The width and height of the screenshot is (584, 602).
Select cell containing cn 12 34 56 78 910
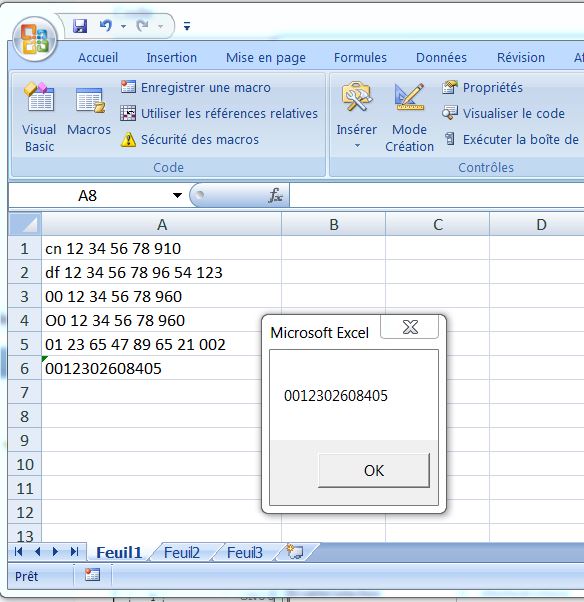pos(162,248)
